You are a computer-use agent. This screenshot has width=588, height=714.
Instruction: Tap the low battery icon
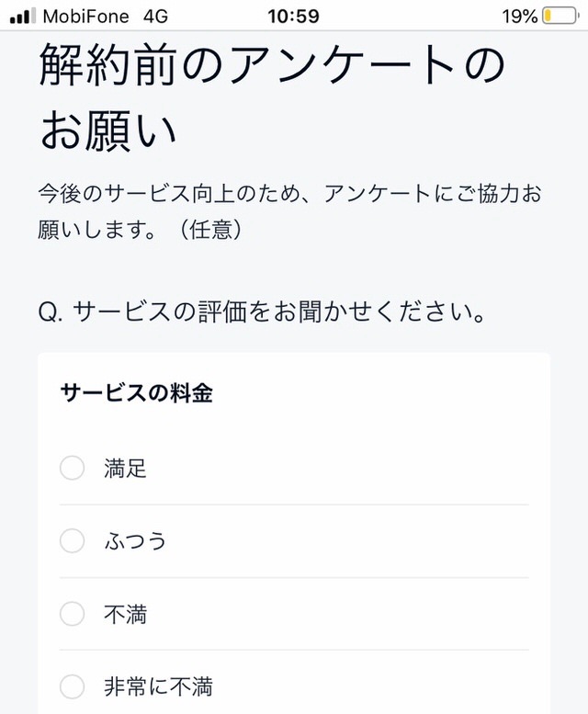(x=560, y=17)
